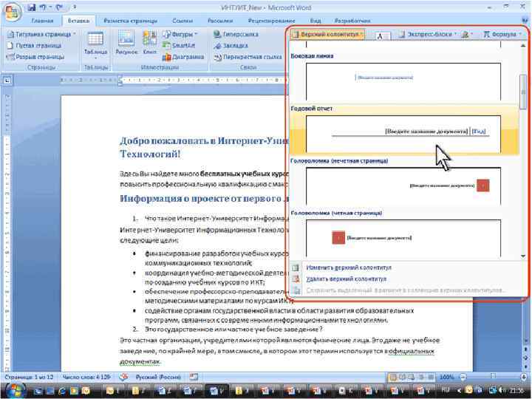Viewport: 532px width, 399px height.
Task: Insert a Разрыв страницы page break
Action: (x=35, y=57)
